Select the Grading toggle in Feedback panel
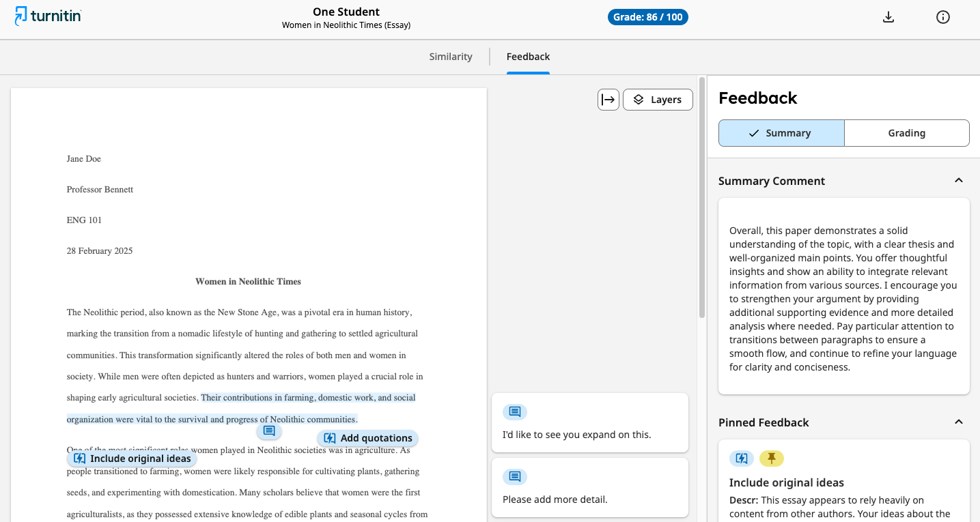This screenshot has height=522, width=980. (907, 133)
